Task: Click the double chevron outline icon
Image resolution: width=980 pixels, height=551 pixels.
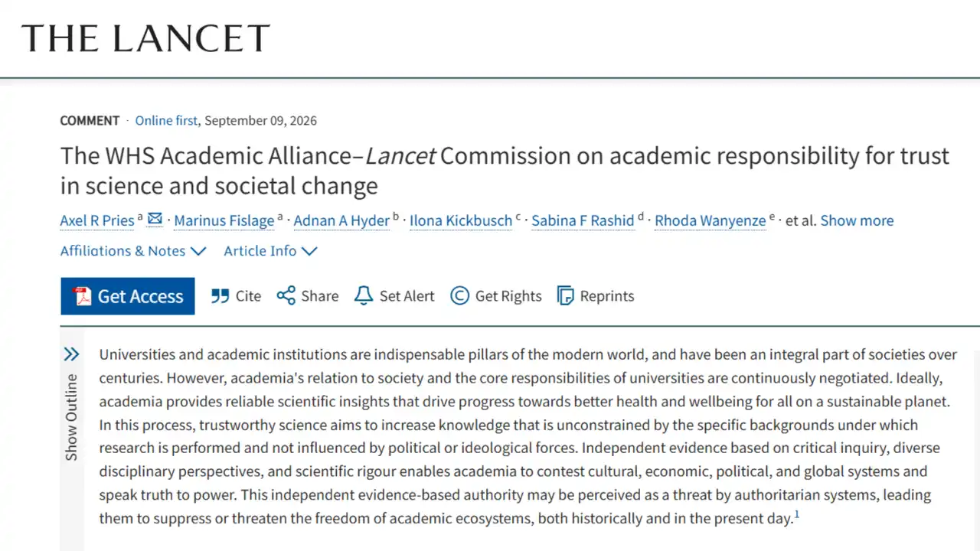Action: pos(71,354)
